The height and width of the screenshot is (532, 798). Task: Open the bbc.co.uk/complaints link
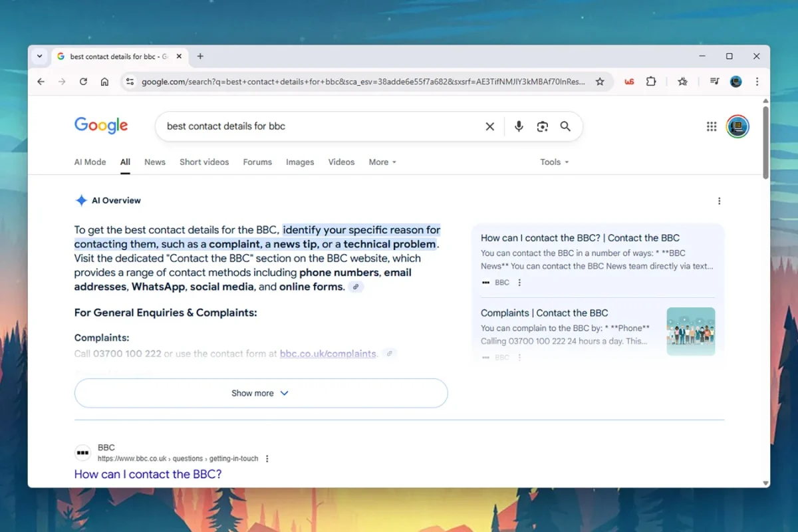pos(328,354)
